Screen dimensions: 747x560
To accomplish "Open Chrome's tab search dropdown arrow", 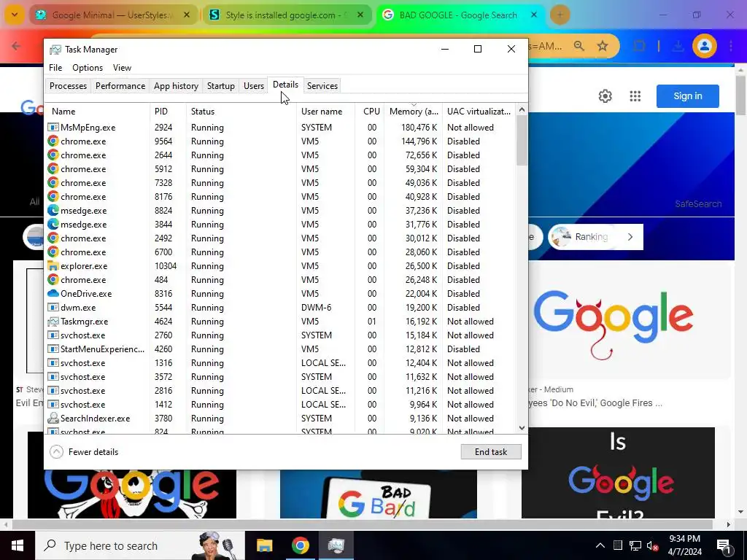I will pos(15,15).
